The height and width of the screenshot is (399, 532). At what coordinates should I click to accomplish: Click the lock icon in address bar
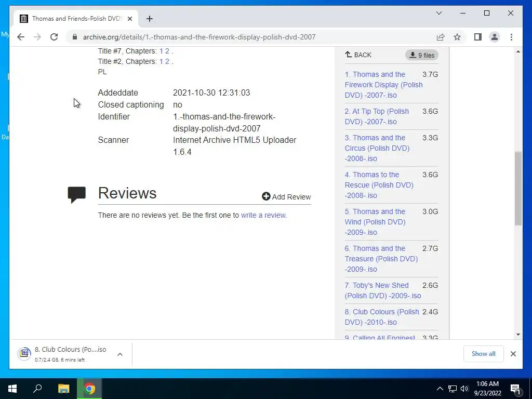click(x=75, y=37)
